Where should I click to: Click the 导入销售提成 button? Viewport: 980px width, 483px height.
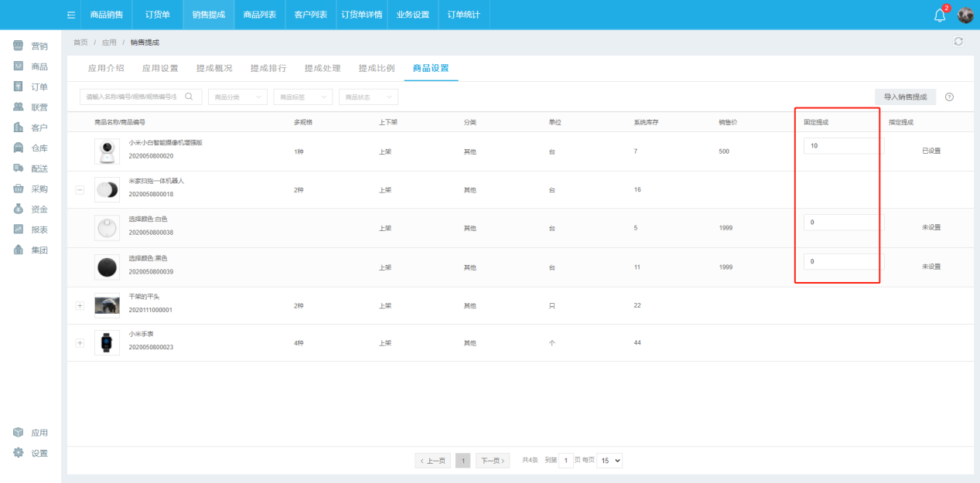905,97
